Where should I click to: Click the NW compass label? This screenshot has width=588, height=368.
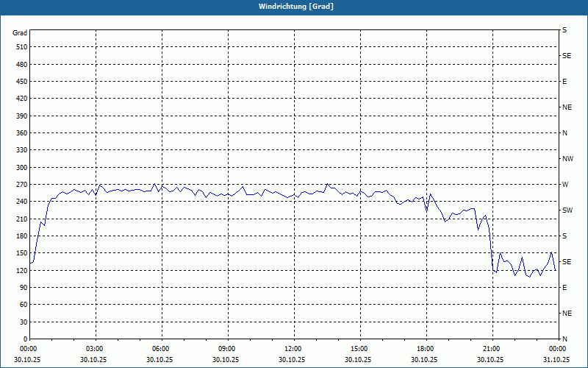tap(567, 159)
